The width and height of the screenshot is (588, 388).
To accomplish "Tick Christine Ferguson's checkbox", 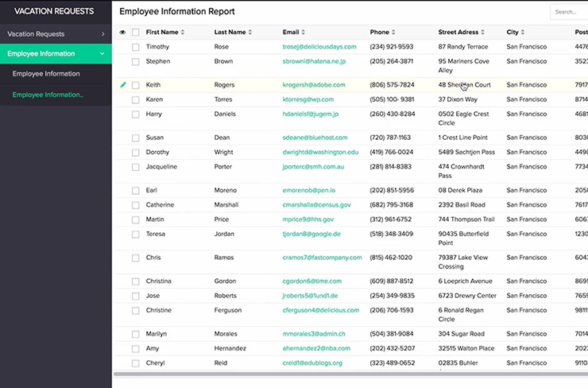I will 136,311.
